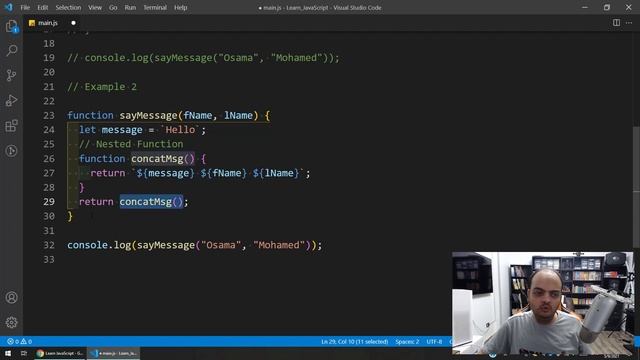Viewport: 640px width, 360px height.
Task: Open the Selection menu
Action: tap(68, 7)
